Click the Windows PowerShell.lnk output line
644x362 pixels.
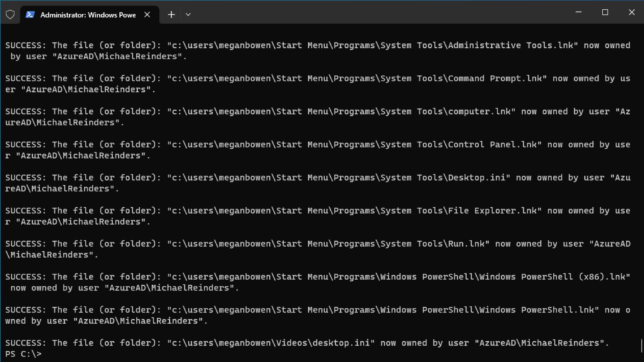318,315
